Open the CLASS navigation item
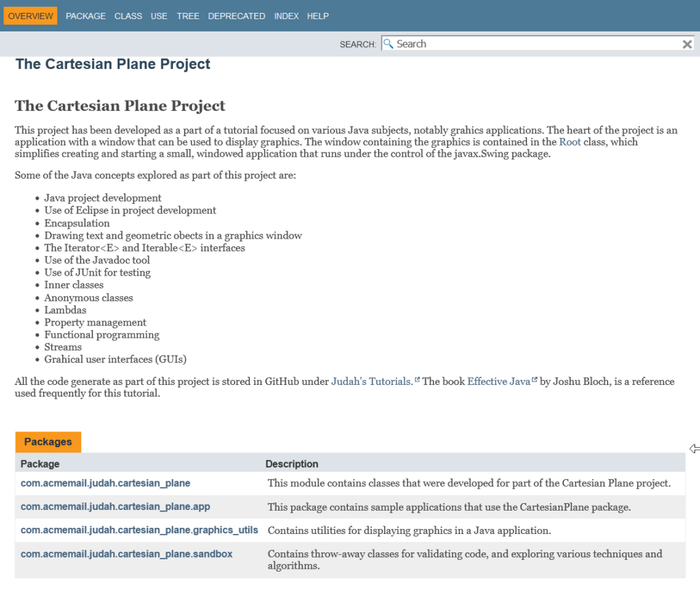 tap(128, 16)
